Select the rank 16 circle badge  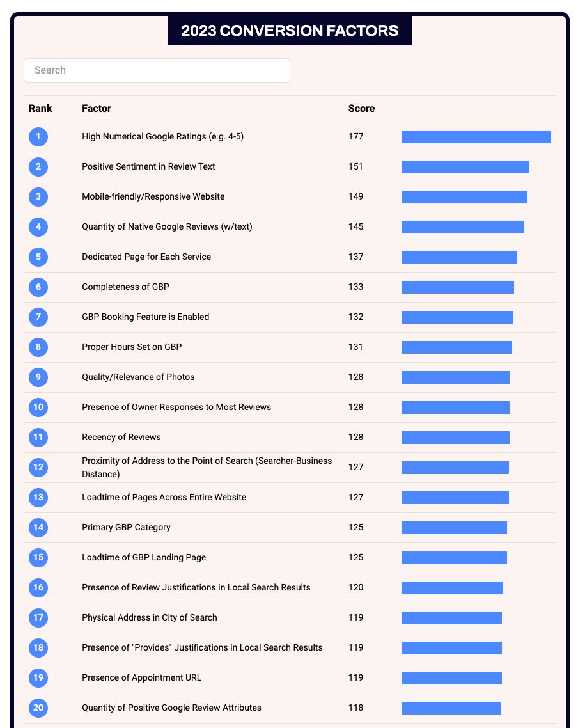coord(38,587)
